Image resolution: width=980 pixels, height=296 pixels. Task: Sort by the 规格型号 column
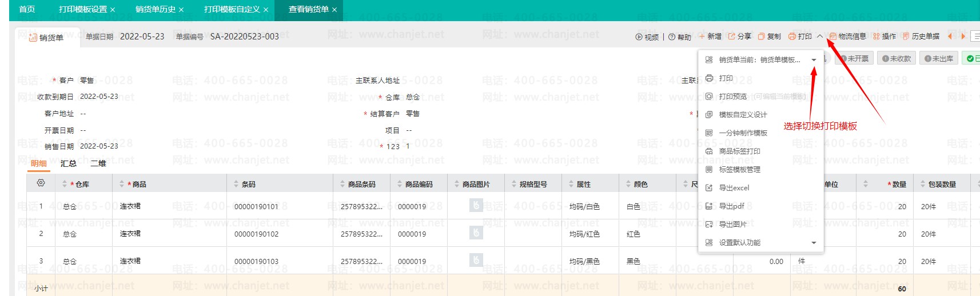[514, 184]
